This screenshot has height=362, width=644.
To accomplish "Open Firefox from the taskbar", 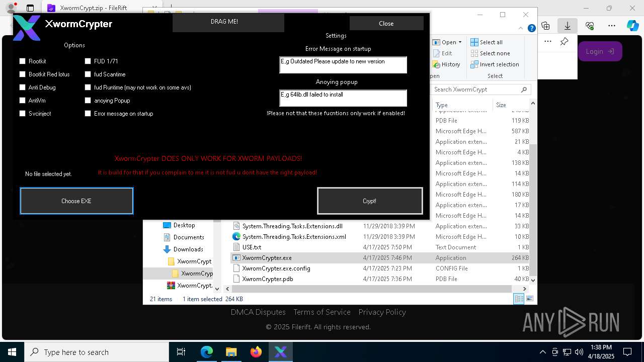I will [x=256, y=352].
